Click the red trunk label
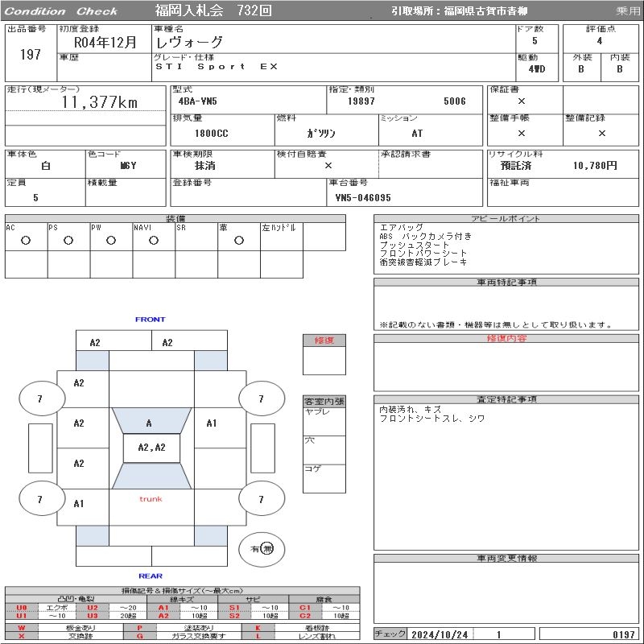The width and height of the screenshot is (644, 644). [x=151, y=499]
